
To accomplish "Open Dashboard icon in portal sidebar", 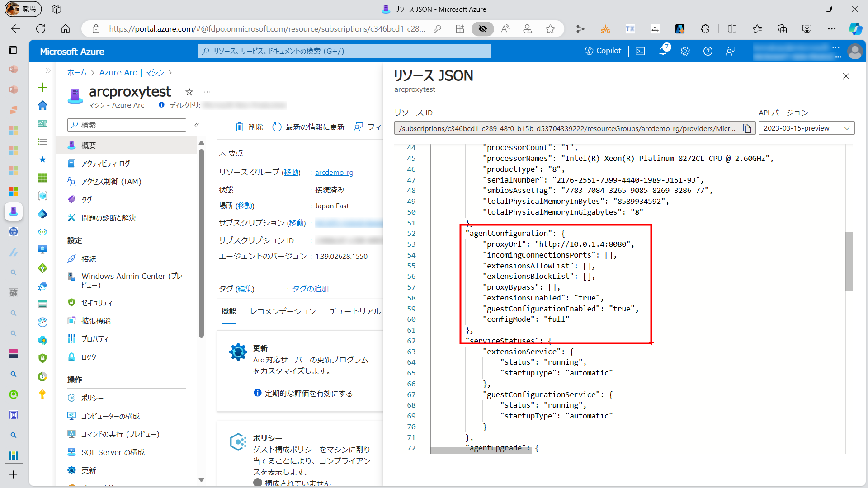I will (x=42, y=123).
